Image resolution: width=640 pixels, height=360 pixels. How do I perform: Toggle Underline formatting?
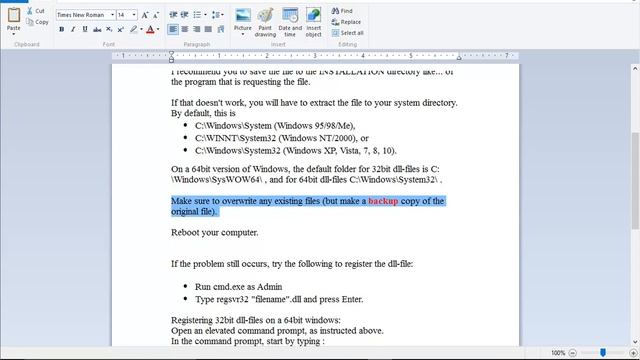pyautogui.click(x=85, y=29)
